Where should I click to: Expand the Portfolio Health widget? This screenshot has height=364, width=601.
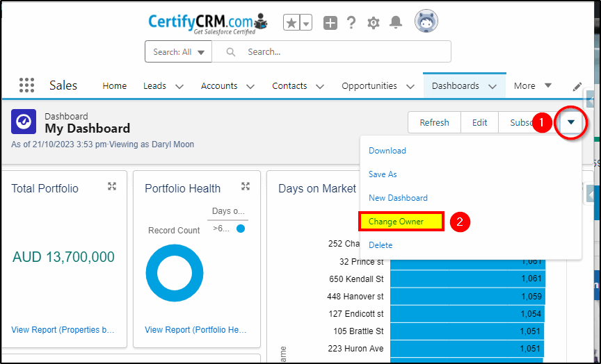(x=246, y=186)
